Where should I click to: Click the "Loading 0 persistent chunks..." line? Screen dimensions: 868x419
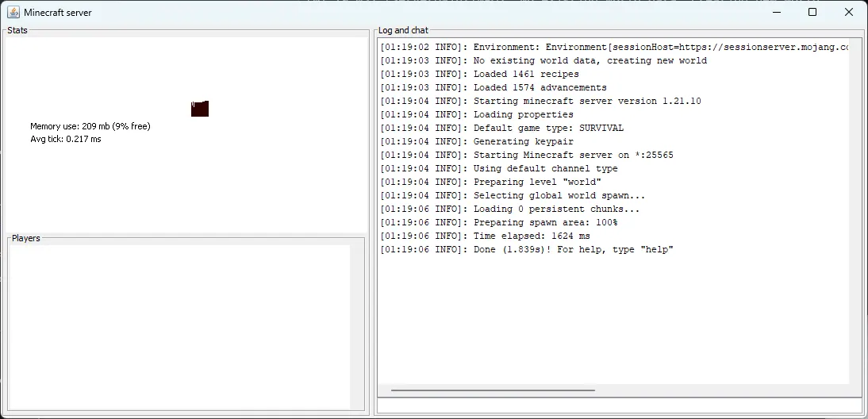pos(510,209)
